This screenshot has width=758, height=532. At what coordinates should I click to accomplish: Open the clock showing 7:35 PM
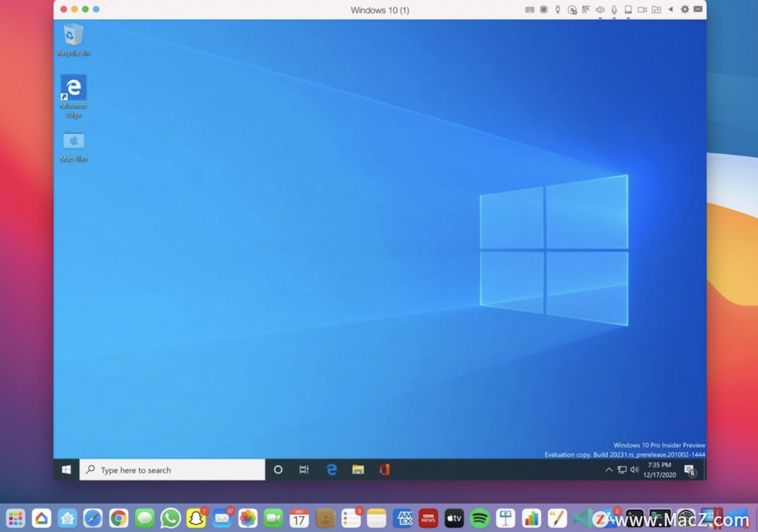pyautogui.click(x=659, y=469)
